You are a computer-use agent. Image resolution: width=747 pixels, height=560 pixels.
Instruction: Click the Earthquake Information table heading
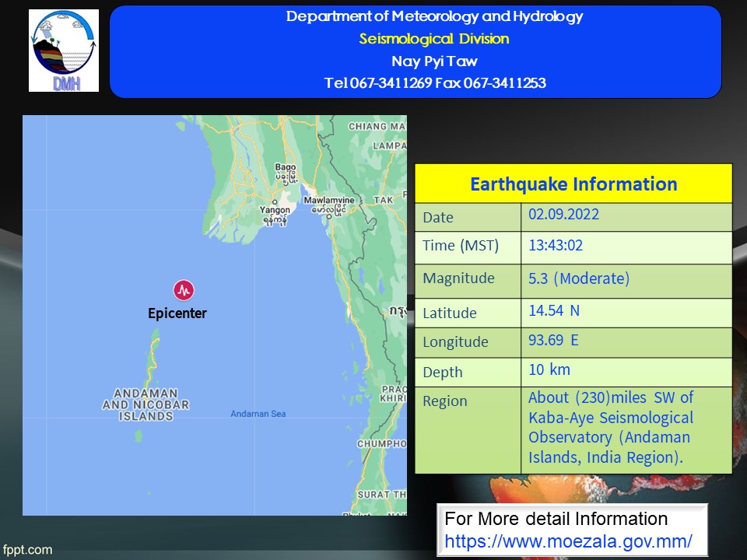coord(573,184)
